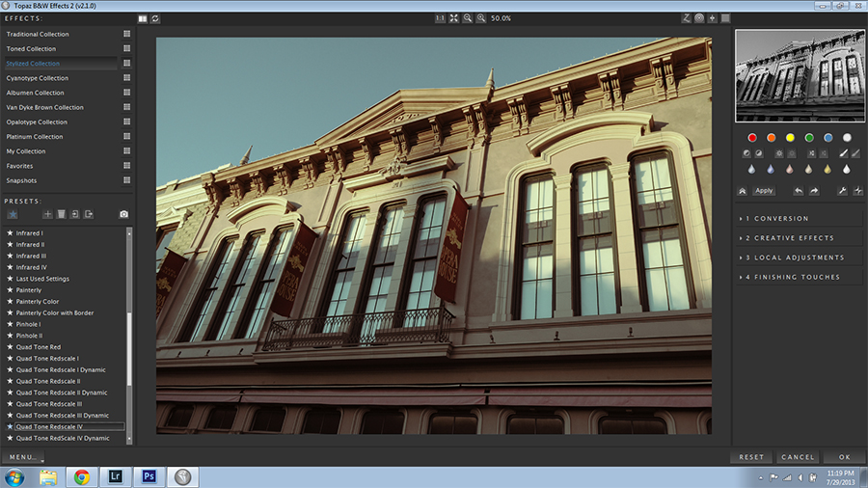Image resolution: width=868 pixels, height=488 pixels.
Task: Click the redo arrow in right panel
Action: coord(814,191)
